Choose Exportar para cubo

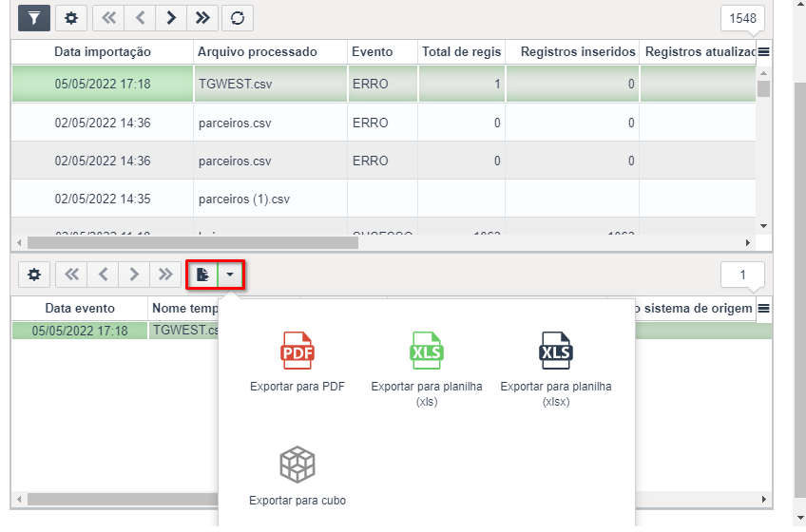pyautogui.click(x=297, y=477)
